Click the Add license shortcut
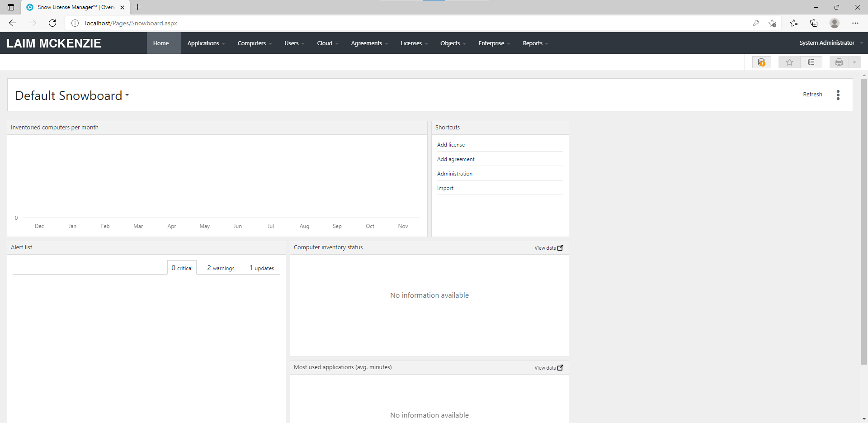Viewport: 868px width, 423px height. coord(451,145)
